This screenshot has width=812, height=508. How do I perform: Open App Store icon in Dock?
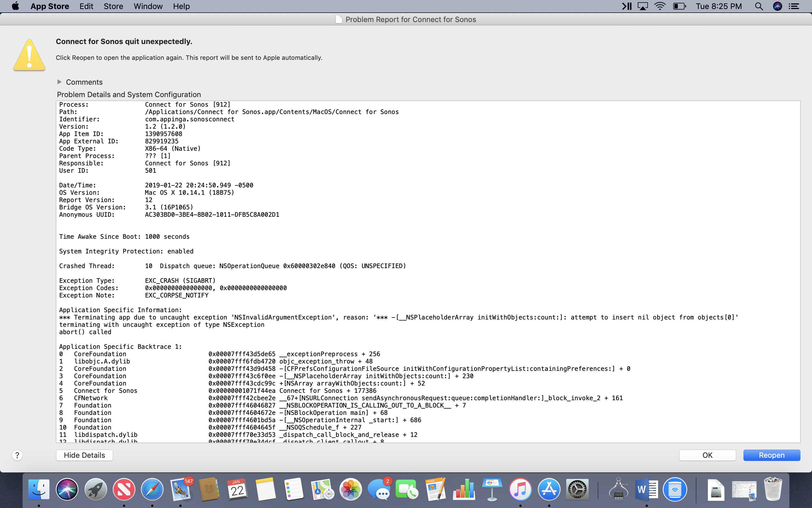pos(549,489)
